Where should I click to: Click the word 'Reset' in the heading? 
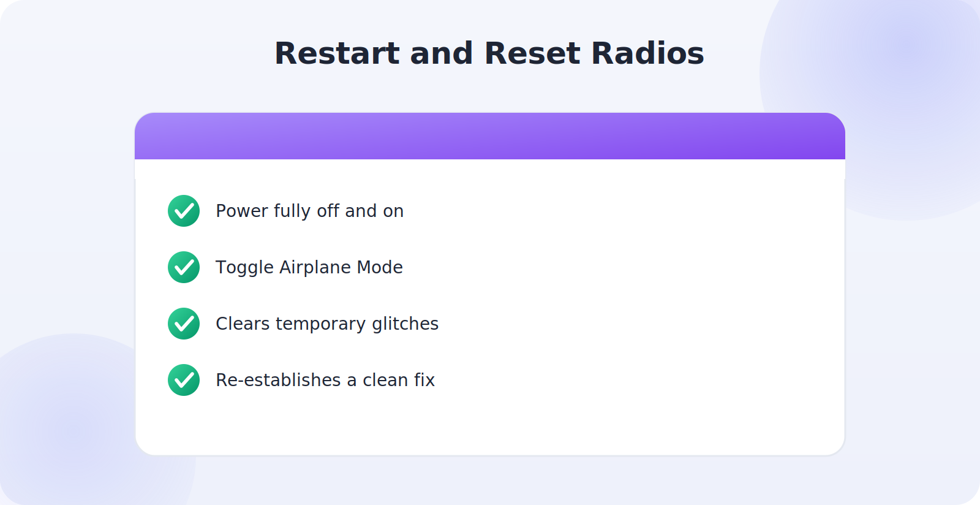point(532,53)
